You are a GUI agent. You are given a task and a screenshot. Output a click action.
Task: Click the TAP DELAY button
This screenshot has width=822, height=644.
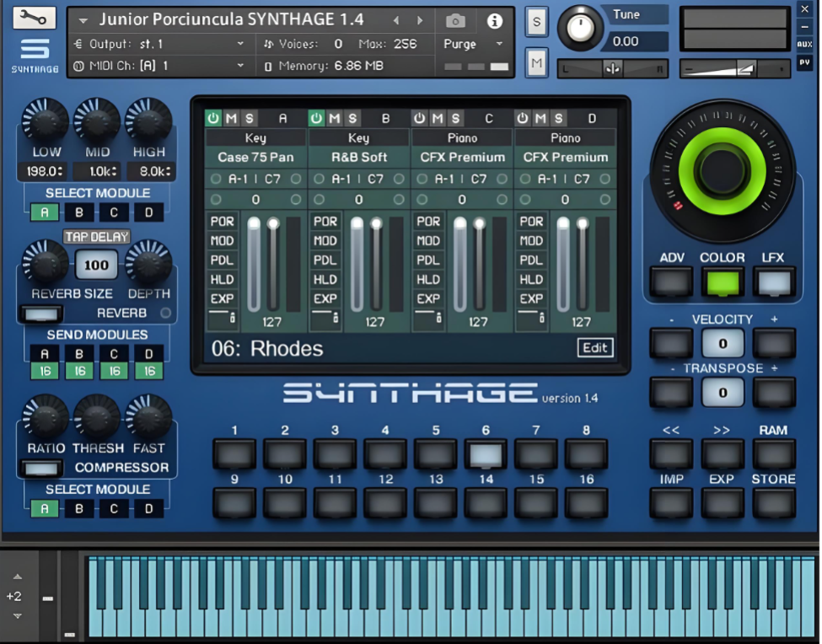point(97,237)
